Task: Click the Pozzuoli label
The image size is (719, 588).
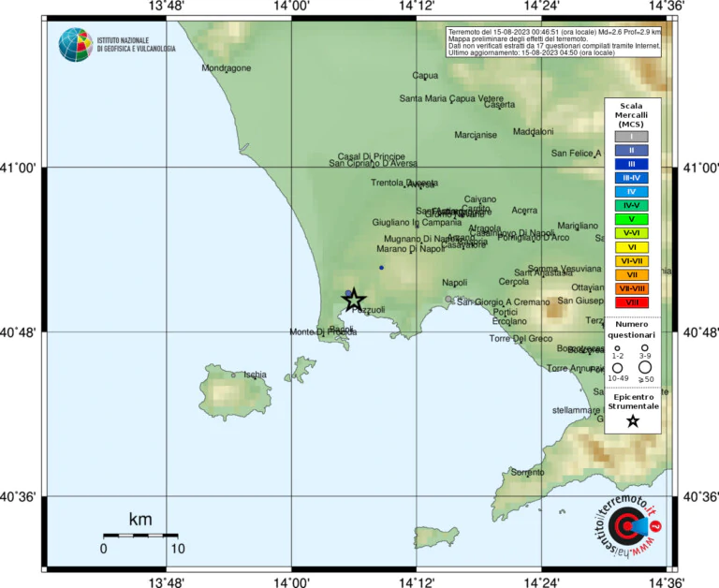Action: 369,310
